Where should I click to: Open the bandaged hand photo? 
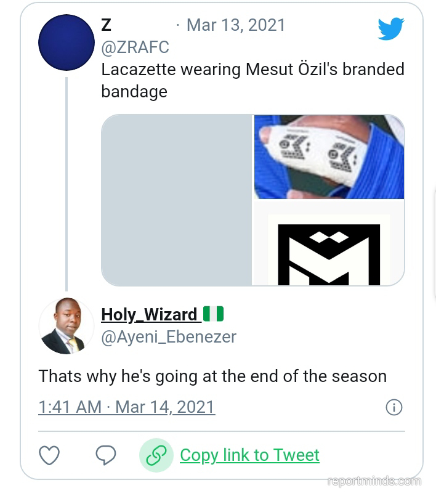pos(329,156)
